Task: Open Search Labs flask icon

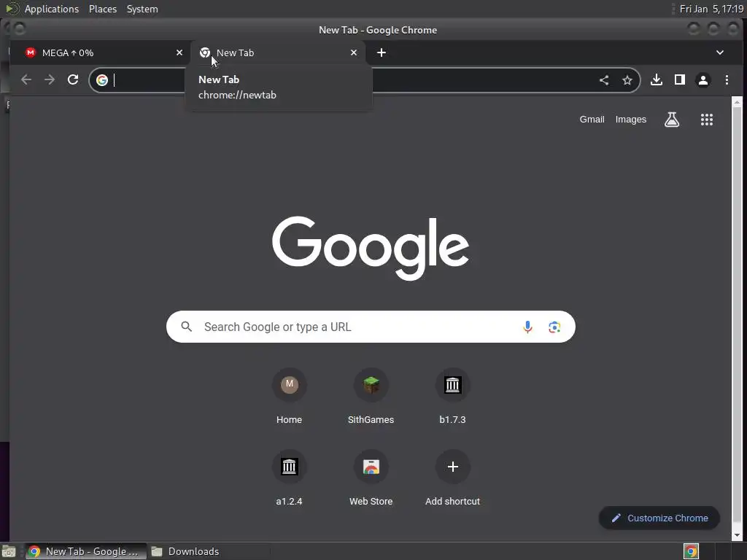Action: point(672,120)
